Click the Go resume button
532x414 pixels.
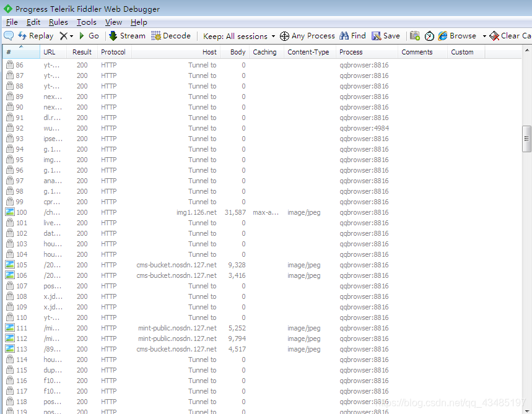(x=89, y=36)
